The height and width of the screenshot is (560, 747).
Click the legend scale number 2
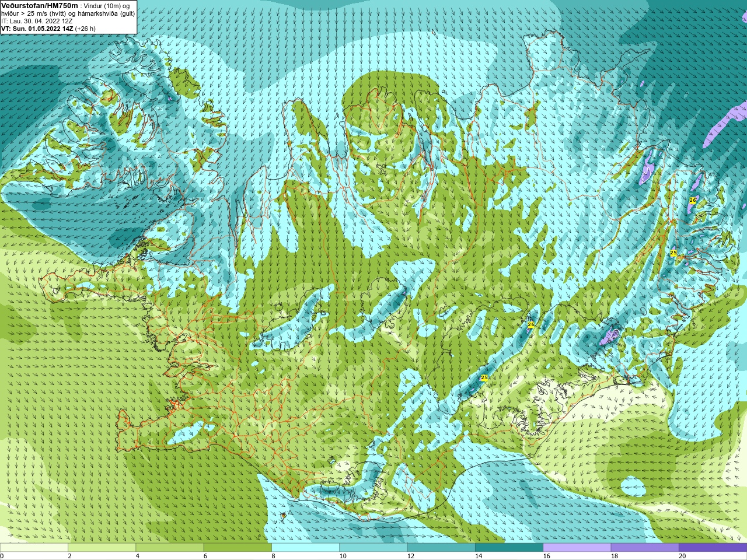click(69, 556)
